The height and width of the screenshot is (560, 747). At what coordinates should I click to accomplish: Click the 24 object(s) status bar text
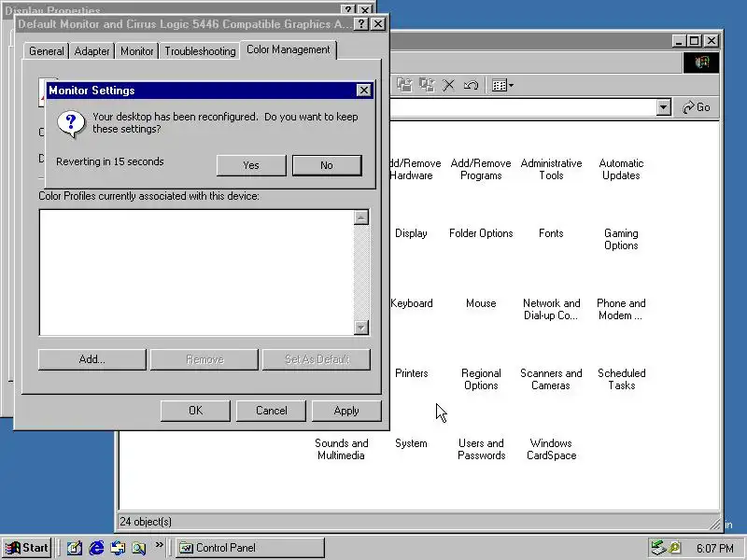tap(146, 522)
